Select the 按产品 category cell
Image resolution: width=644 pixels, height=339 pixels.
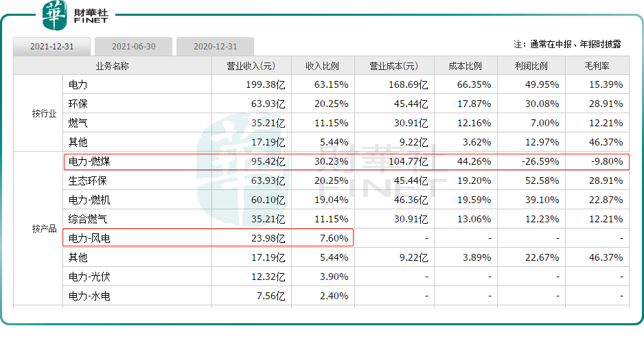(38, 229)
